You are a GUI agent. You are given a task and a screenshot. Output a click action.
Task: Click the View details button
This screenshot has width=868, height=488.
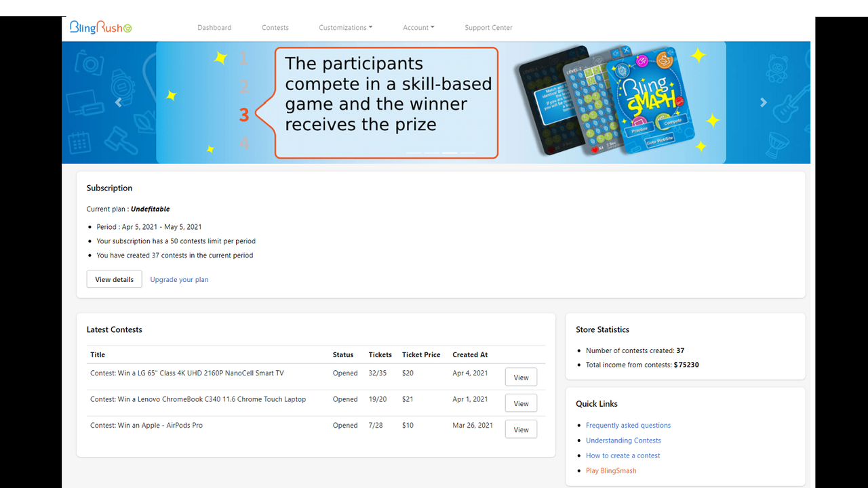(x=114, y=279)
